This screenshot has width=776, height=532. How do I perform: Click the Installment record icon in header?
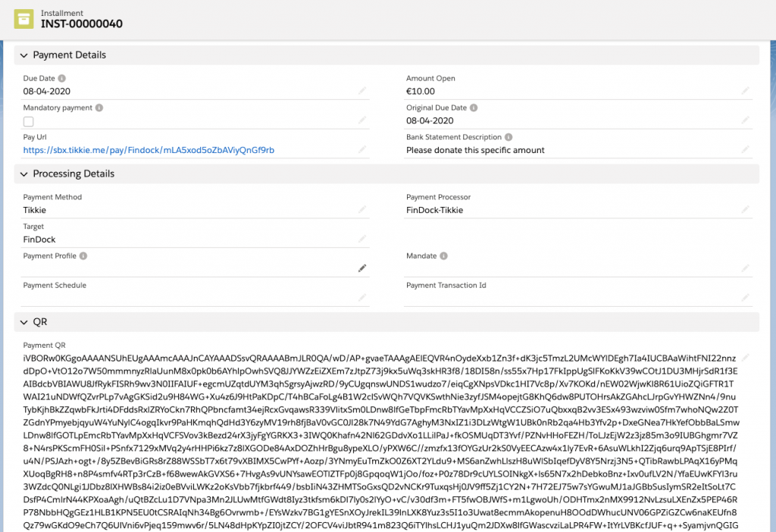(24, 19)
